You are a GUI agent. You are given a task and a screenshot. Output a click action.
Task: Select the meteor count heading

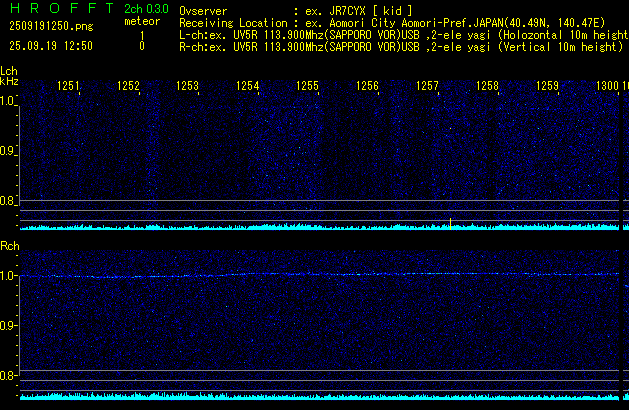coord(141,21)
